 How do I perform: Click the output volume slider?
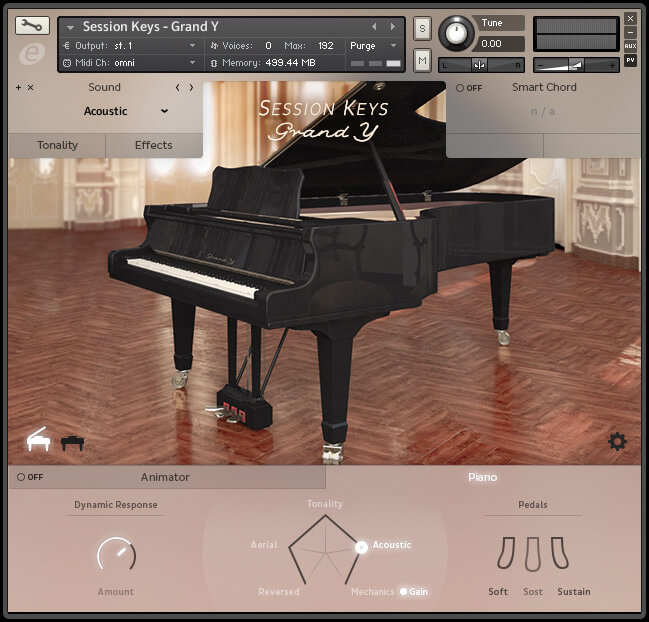576,65
